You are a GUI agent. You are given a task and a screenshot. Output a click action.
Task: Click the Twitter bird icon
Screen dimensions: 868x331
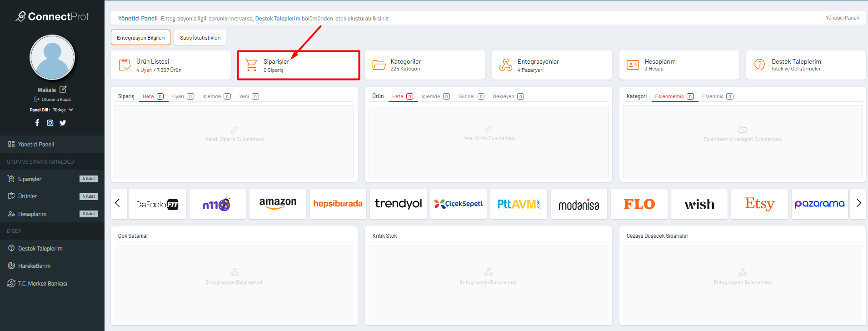[63, 123]
